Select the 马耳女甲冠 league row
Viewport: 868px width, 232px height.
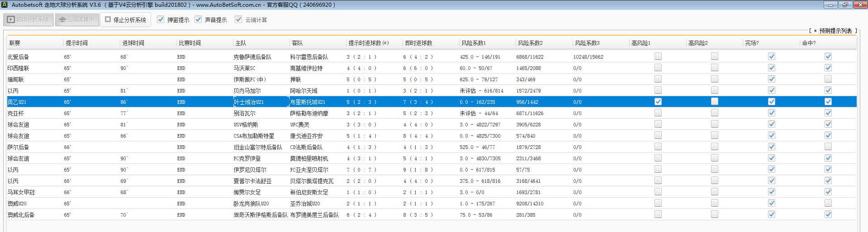(21, 192)
